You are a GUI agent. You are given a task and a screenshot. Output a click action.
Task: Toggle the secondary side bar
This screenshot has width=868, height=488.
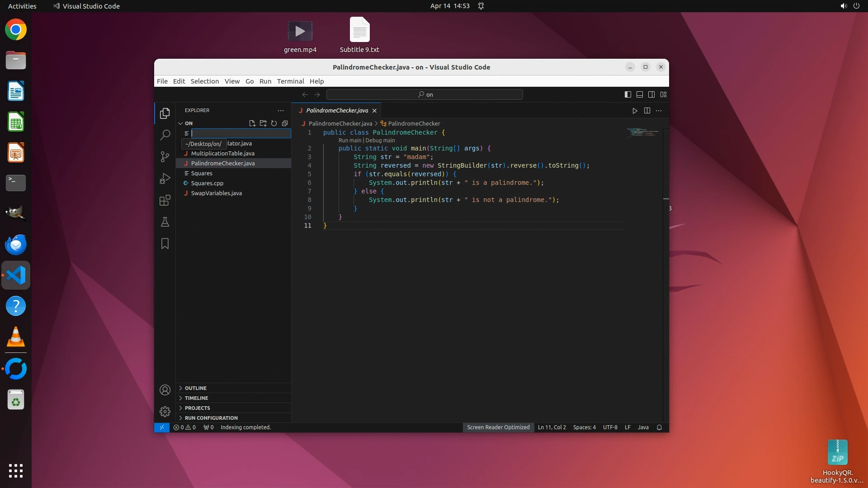click(651, 94)
